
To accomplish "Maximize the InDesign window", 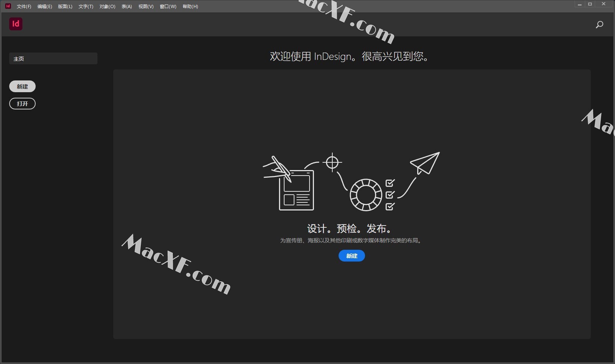I will (x=590, y=4).
